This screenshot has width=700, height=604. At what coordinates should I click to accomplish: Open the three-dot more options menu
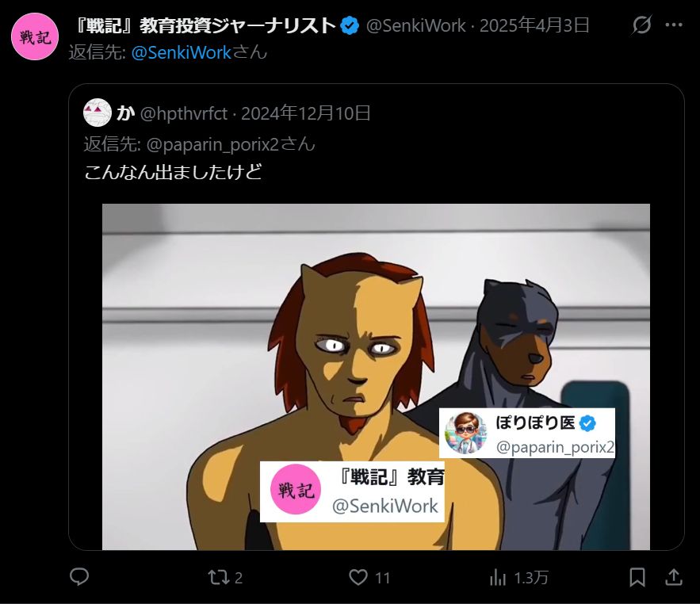point(674,25)
